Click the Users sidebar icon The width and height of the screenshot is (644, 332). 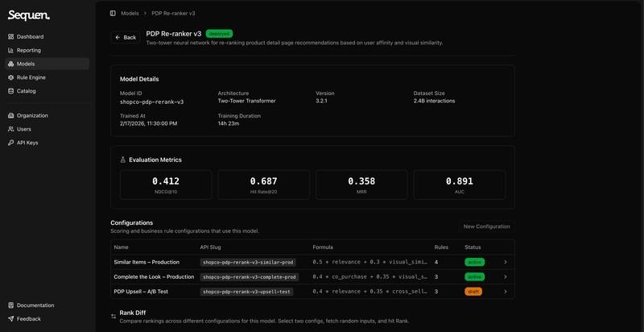tap(11, 129)
